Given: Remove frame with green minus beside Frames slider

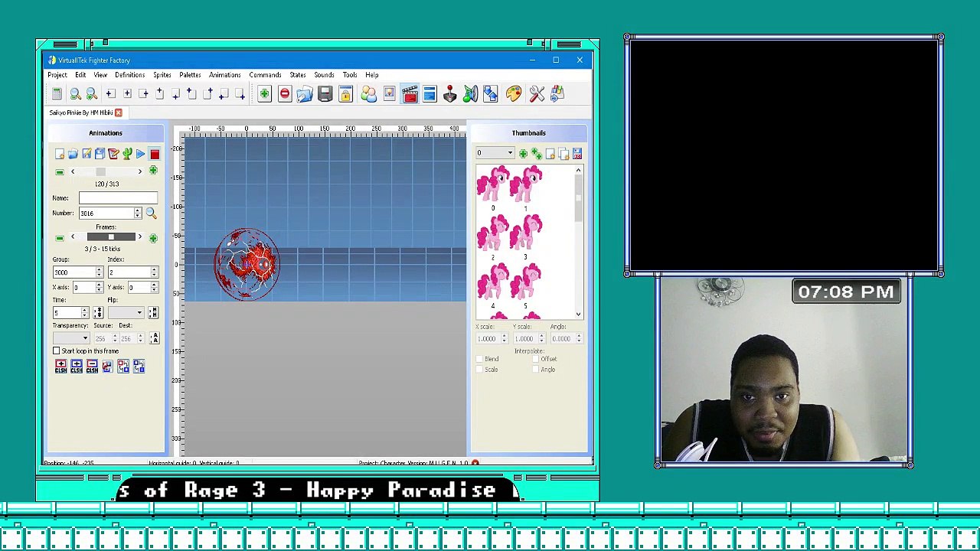Looking at the screenshot, I should (x=60, y=238).
